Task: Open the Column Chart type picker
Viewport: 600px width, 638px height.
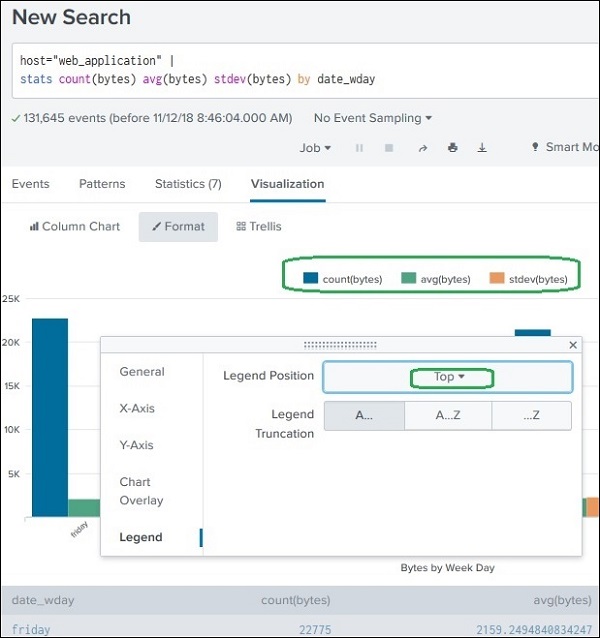Action: (x=75, y=227)
